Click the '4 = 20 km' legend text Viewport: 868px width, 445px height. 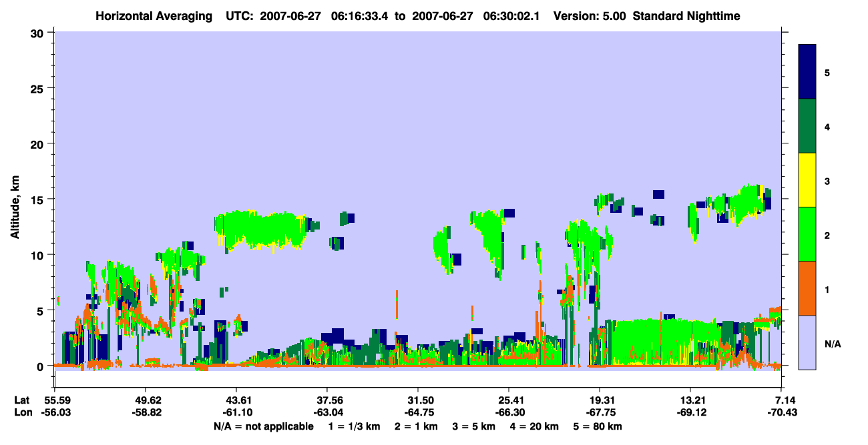[535, 426]
